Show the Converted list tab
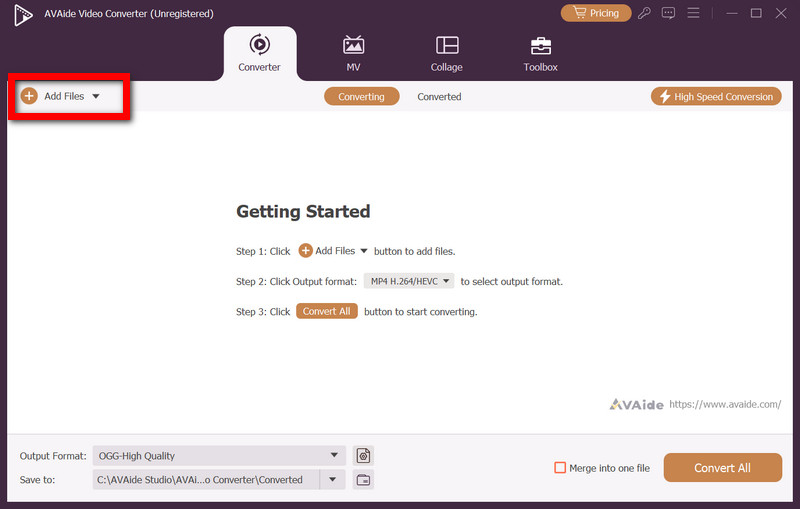The width and height of the screenshot is (800, 509). 439,97
